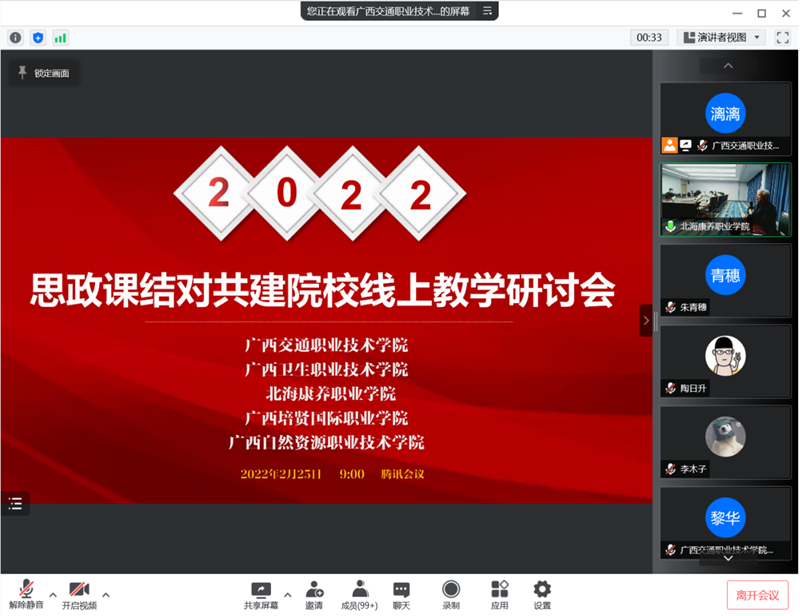Check network signal strength icon

(x=60, y=38)
